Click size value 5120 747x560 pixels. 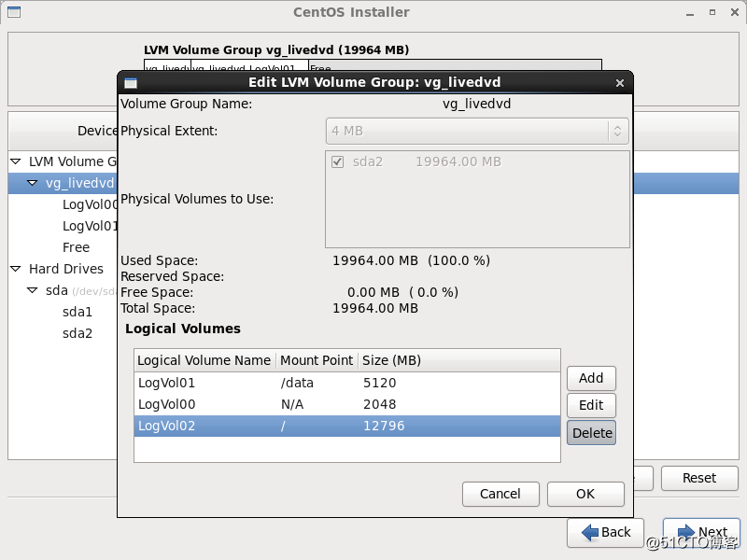pyautogui.click(x=380, y=383)
